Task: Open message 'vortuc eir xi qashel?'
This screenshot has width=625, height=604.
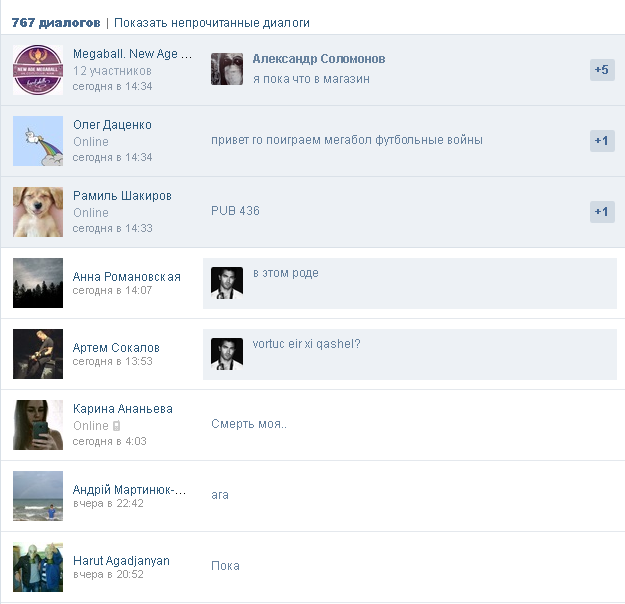Action: (306, 344)
